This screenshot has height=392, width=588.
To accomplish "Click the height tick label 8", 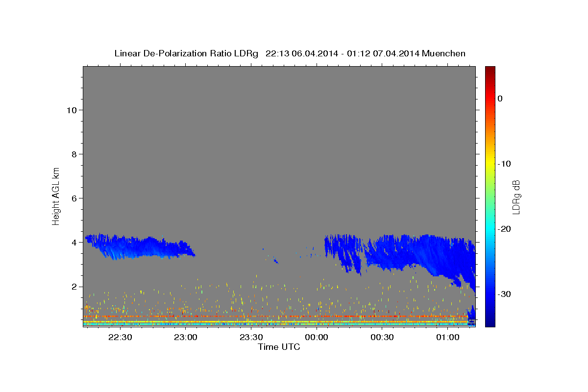I will [x=73, y=154].
